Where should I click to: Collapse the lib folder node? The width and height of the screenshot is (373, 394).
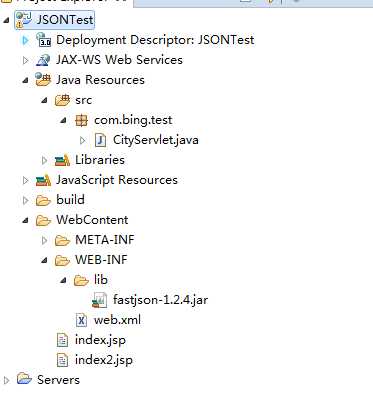(x=64, y=280)
